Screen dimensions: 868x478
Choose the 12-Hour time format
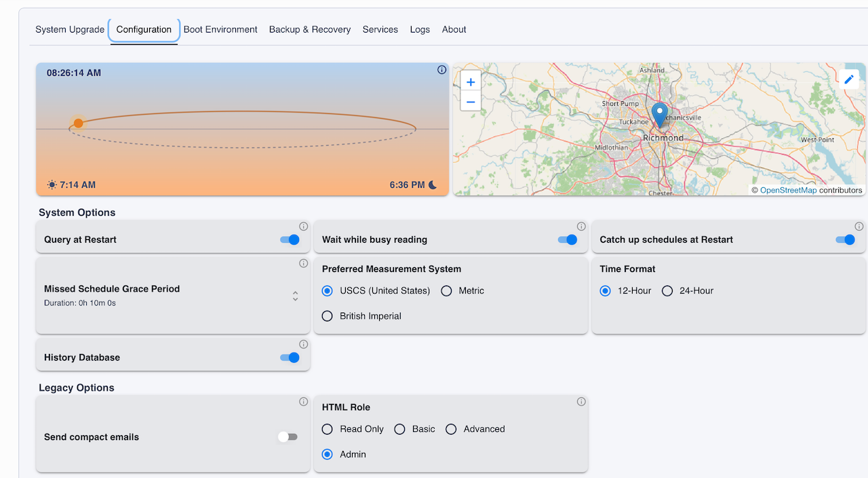click(x=606, y=291)
